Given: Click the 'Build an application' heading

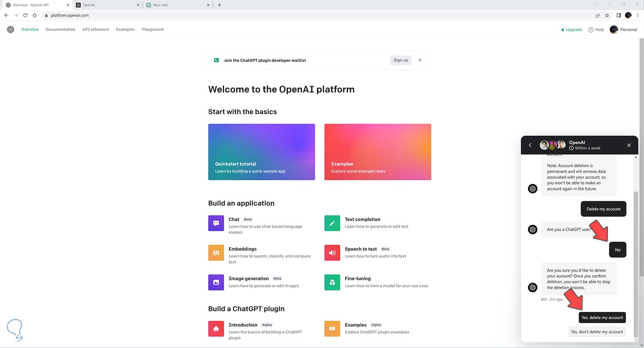Looking at the screenshot, I should (x=241, y=203).
